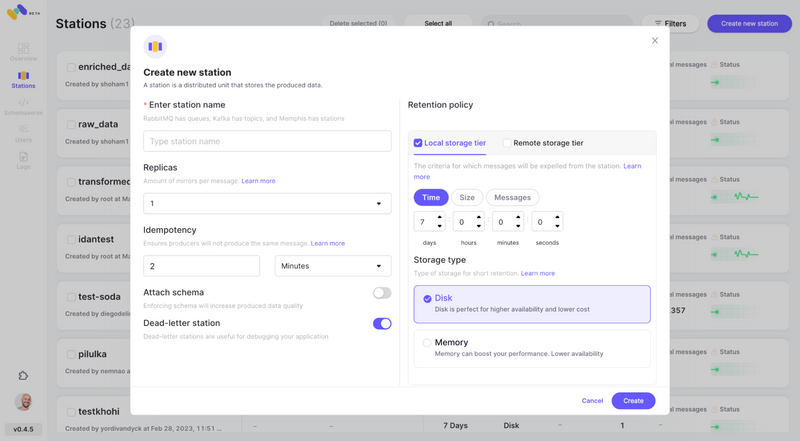Select the Memory storage type option
Screen dimensions: 800x441
427,343
